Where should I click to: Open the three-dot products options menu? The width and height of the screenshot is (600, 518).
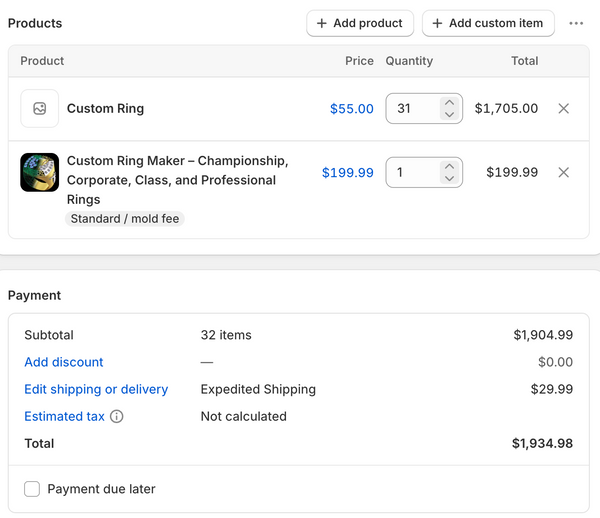[x=576, y=23]
